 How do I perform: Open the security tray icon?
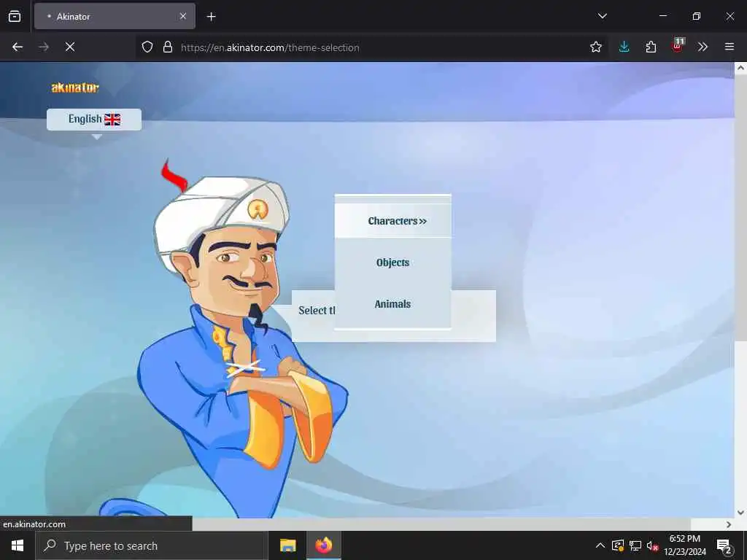(618, 545)
